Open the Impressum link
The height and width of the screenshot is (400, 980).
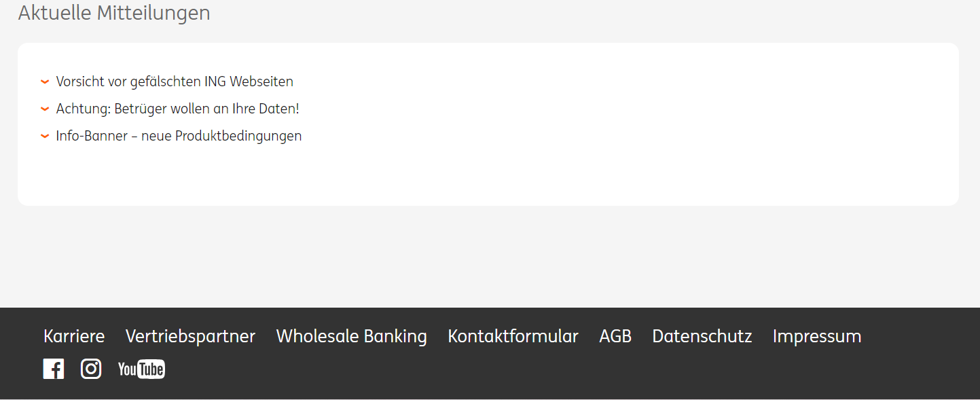(x=817, y=336)
